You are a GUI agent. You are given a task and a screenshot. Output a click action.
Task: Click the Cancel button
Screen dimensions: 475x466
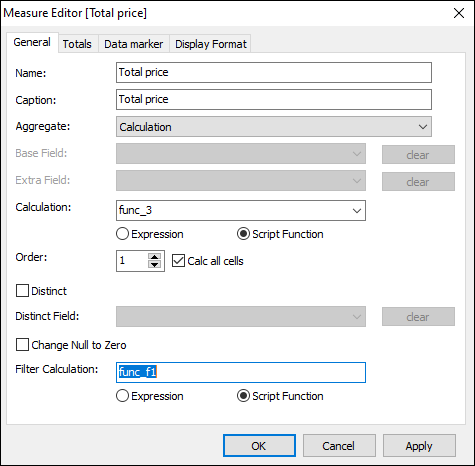(339, 446)
